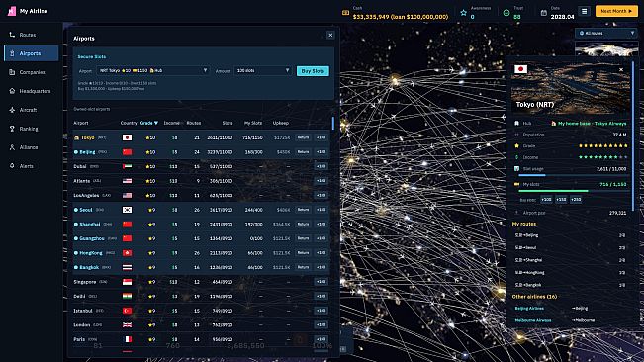Click the South Korea flag in Seoul row

tap(127, 210)
